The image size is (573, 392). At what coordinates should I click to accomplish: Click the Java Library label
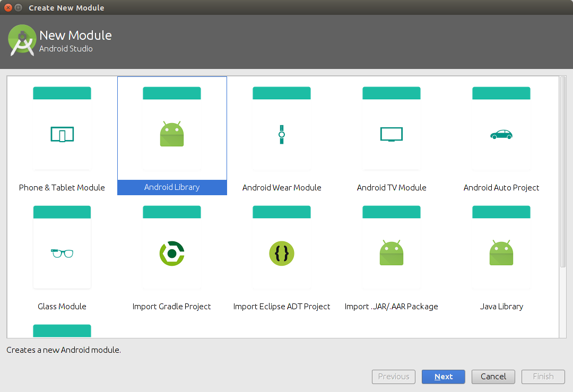coord(501,306)
